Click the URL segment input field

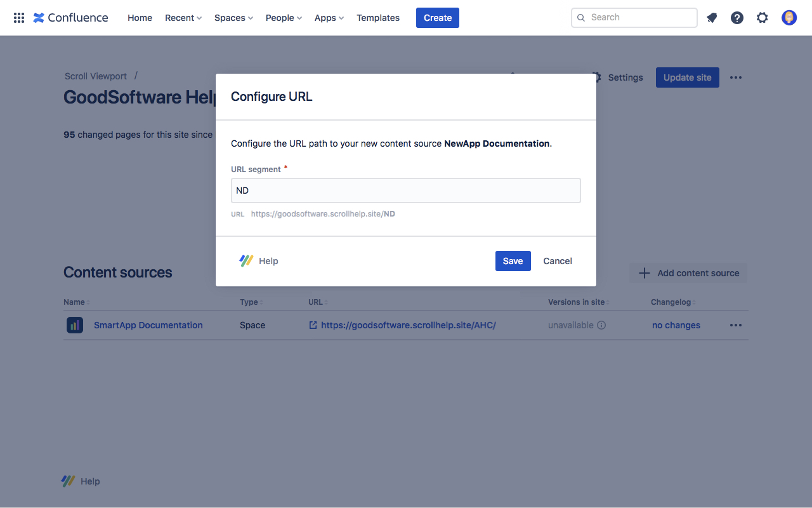[x=406, y=190]
